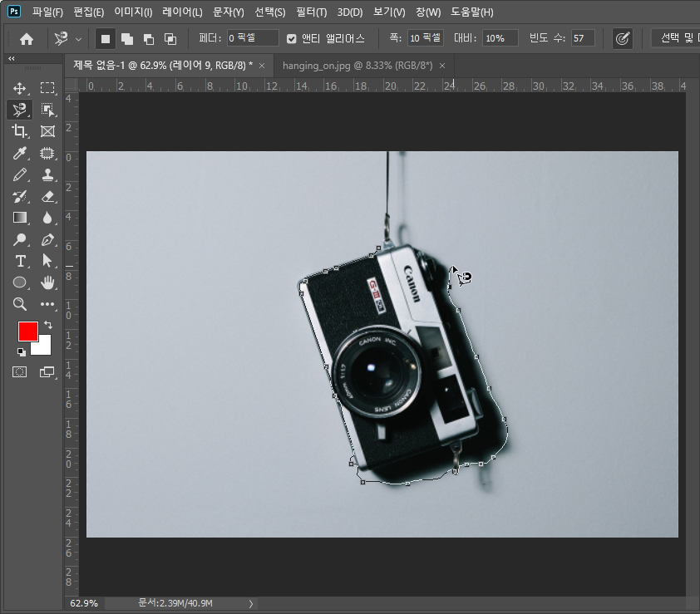The height and width of the screenshot is (614, 700).
Task: Change the screen mode
Action: (x=47, y=371)
